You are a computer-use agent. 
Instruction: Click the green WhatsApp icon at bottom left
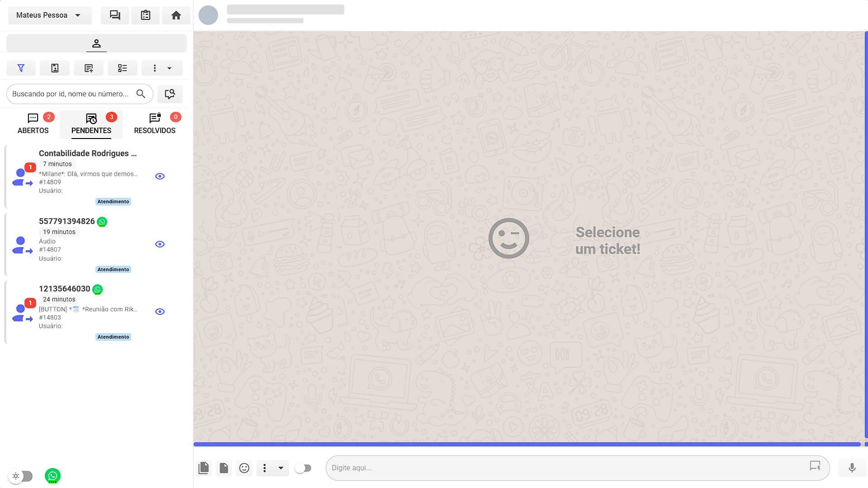(x=52, y=476)
